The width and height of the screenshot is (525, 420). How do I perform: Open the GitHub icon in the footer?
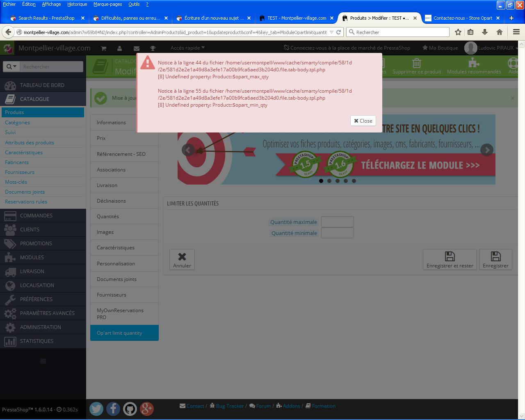(130, 409)
